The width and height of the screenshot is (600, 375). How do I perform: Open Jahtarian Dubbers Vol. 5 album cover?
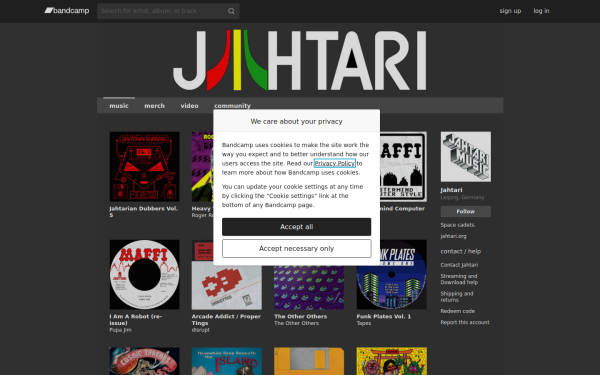click(x=144, y=166)
